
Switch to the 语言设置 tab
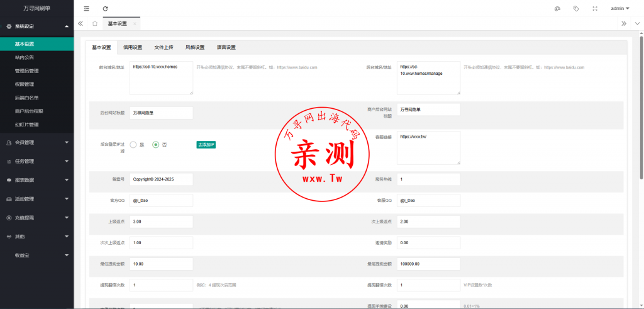[226, 48]
